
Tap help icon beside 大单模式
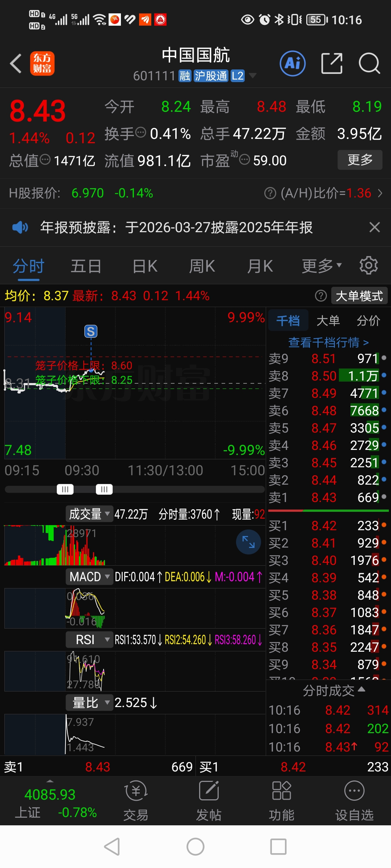click(321, 296)
